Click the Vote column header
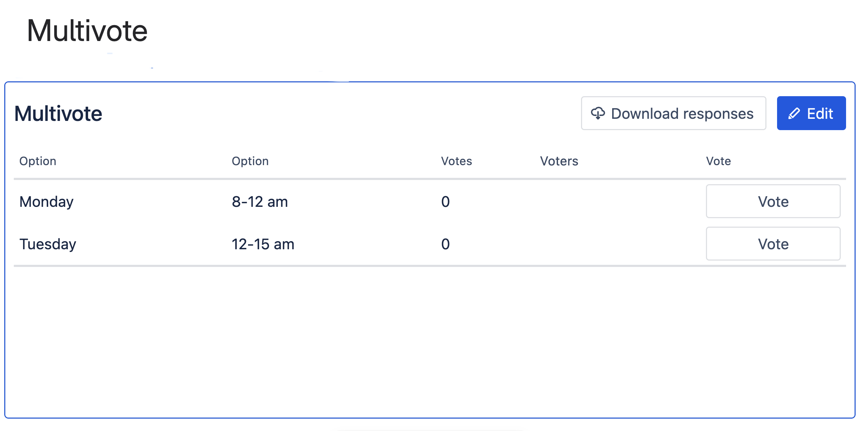The width and height of the screenshot is (868, 431). pos(718,161)
